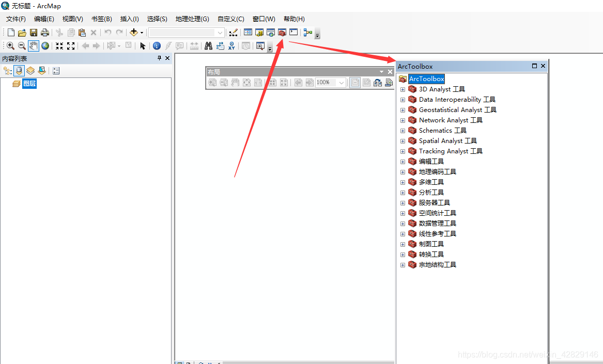Toggle the red ArcToolbox window icon
The height and width of the screenshot is (364, 603).
[x=282, y=33]
